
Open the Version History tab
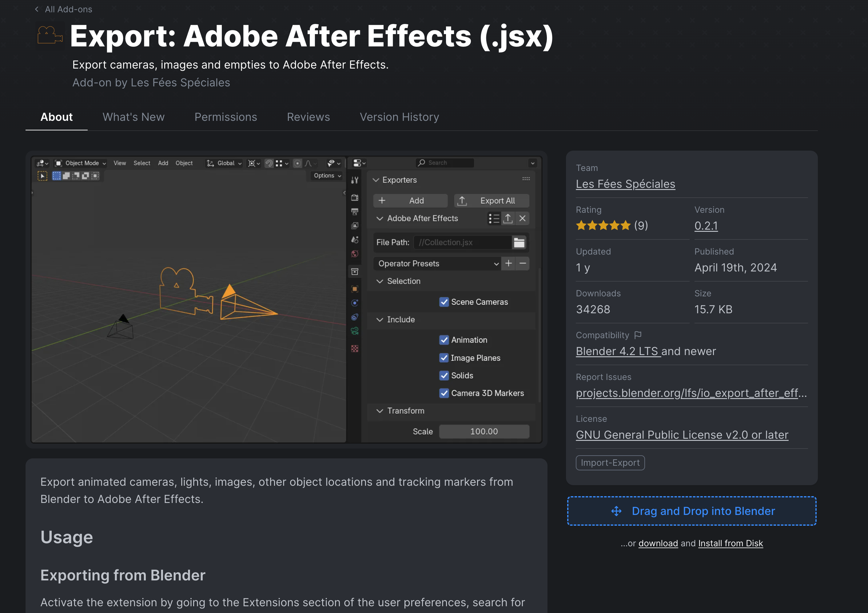tap(399, 117)
